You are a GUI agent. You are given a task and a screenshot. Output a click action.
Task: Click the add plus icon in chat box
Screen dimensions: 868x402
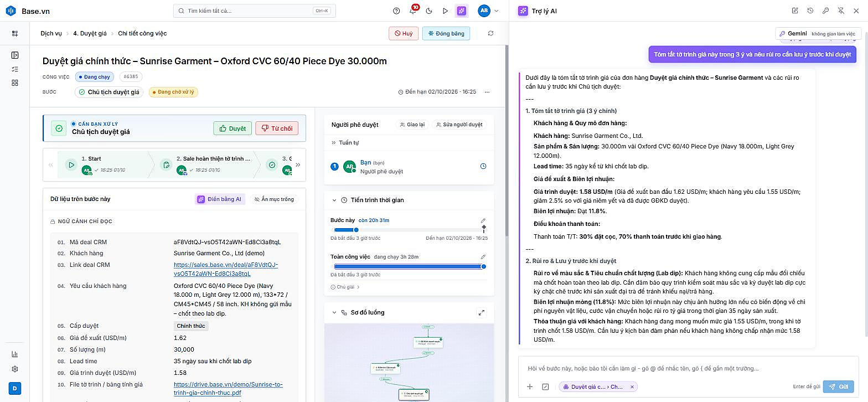(x=530, y=386)
